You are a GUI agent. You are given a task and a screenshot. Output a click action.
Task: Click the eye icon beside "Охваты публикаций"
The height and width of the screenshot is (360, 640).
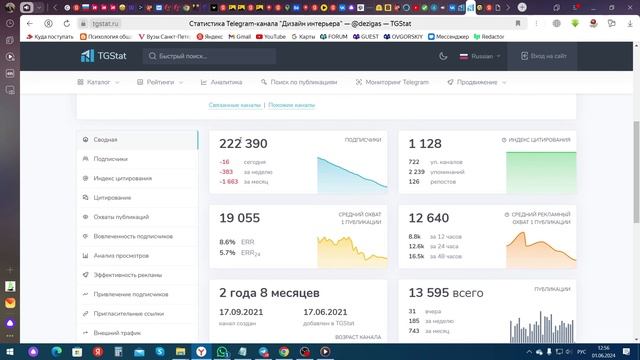(x=85, y=217)
